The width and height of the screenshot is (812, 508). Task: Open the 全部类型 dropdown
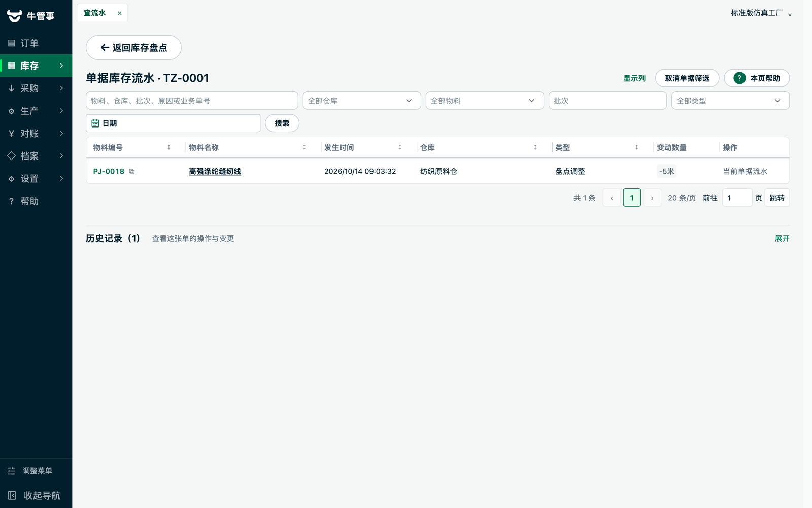(730, 101)
